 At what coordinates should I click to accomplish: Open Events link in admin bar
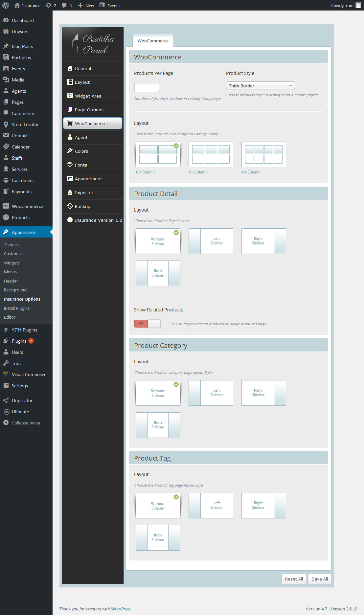(110, 5)
